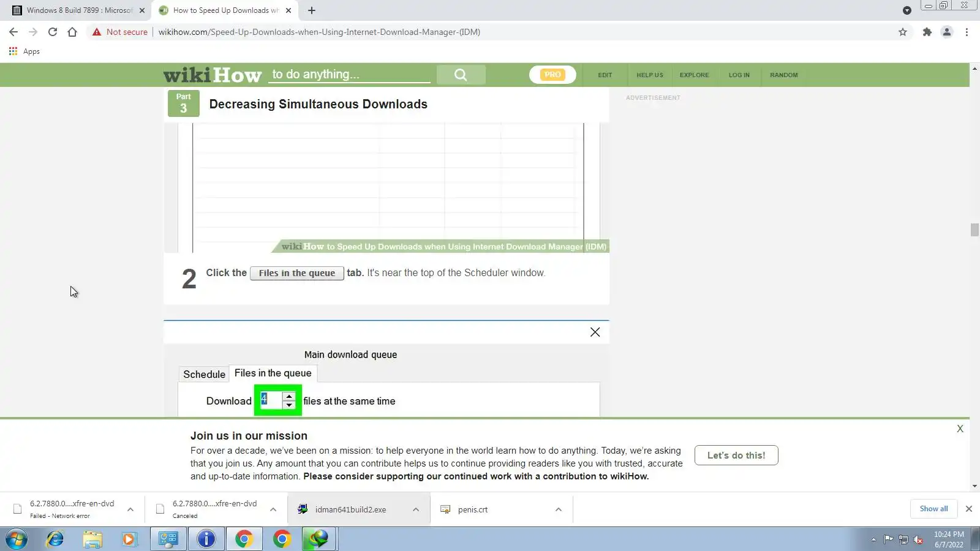The width and height of the screenshot is (980, 551).
Task: Show hidden system tray icons
Action: (873, 539)
